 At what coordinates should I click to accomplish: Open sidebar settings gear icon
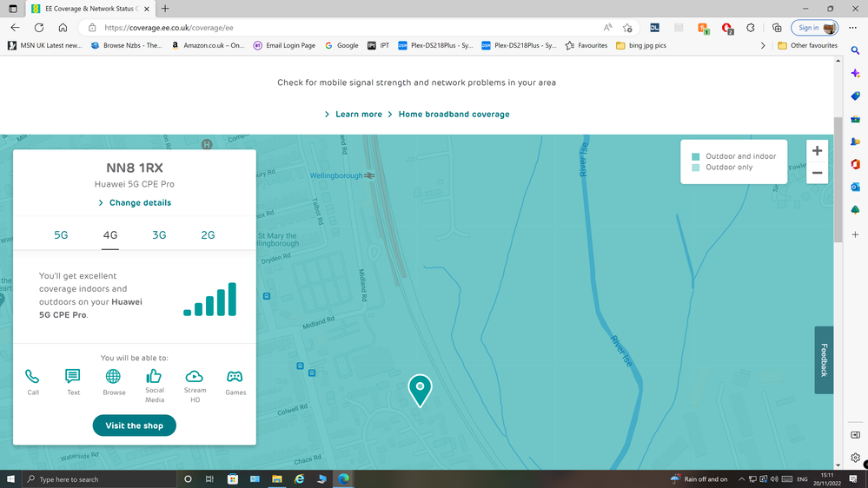(855, 458)
